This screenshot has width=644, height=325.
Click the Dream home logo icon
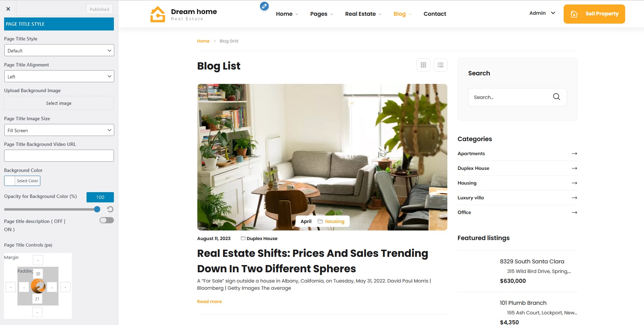158,14
